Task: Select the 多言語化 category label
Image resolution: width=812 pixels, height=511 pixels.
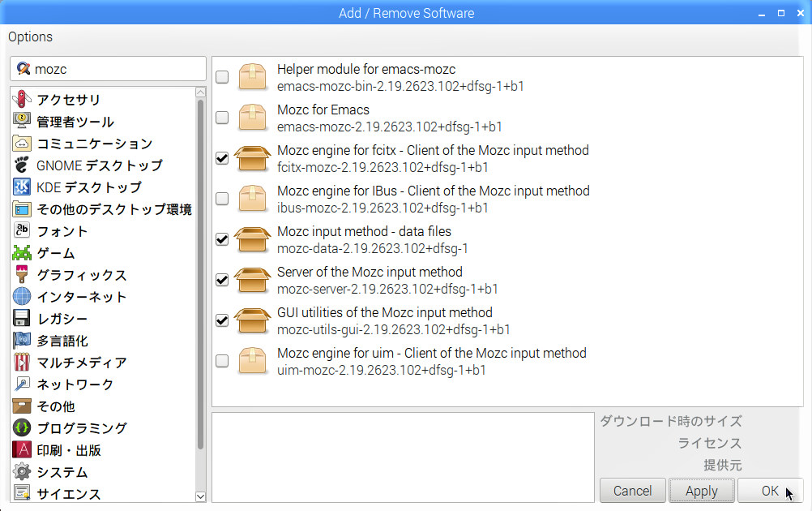Action: click(x=62, y=341)
